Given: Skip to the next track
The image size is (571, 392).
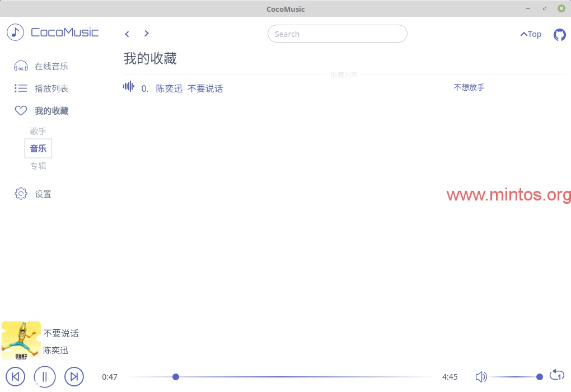Looking at the screenshot, I should pos(74,376).
